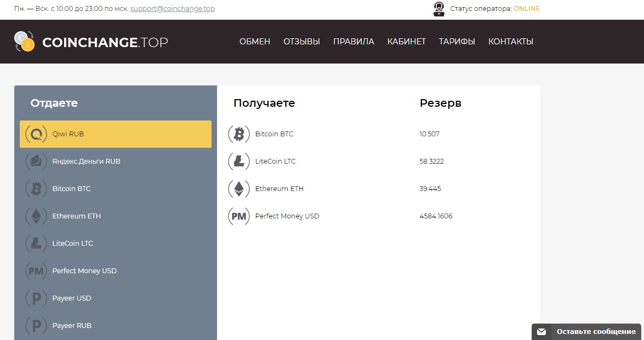Go to the ОТЗЫВЫ page

(301, 42)
